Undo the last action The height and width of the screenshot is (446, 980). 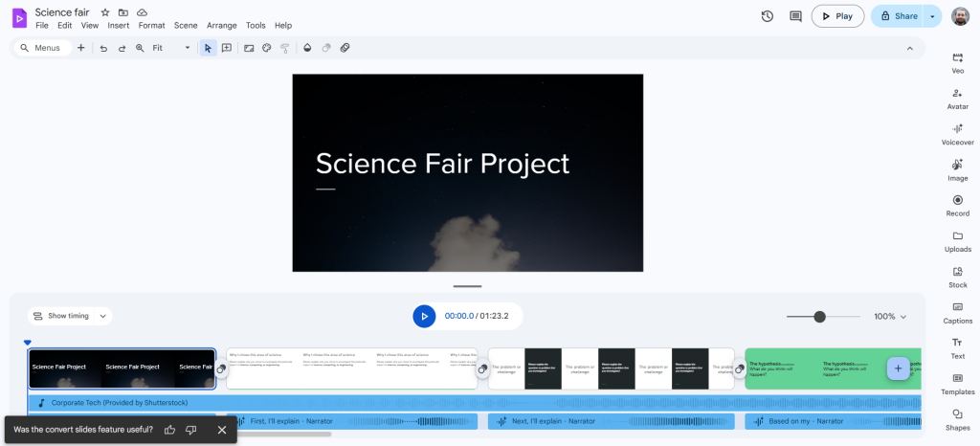click(x=103, y=48)
